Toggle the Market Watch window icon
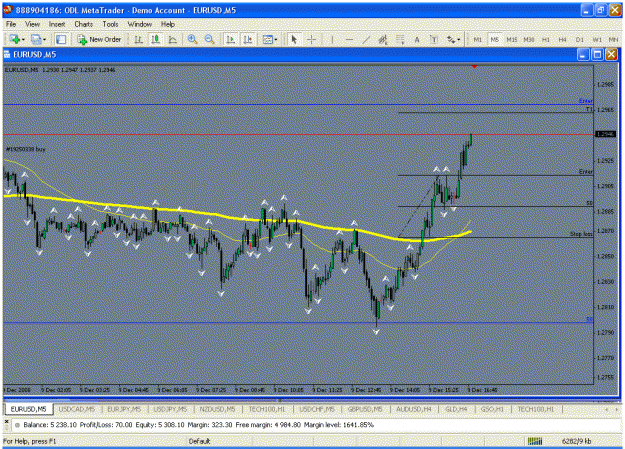 click(x=61, y=39)
